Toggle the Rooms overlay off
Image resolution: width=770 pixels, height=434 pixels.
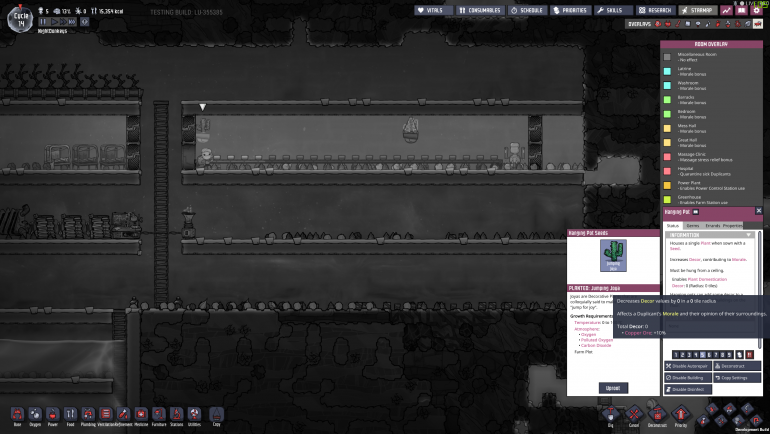coord(758,24)
